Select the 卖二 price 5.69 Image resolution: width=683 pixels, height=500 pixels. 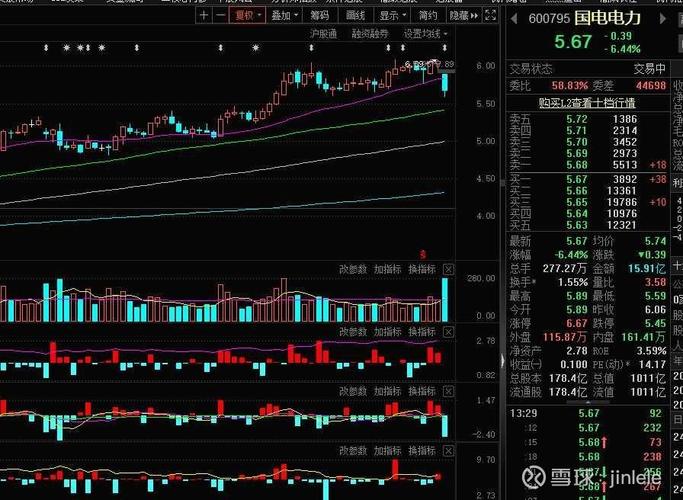coord(577,153)
